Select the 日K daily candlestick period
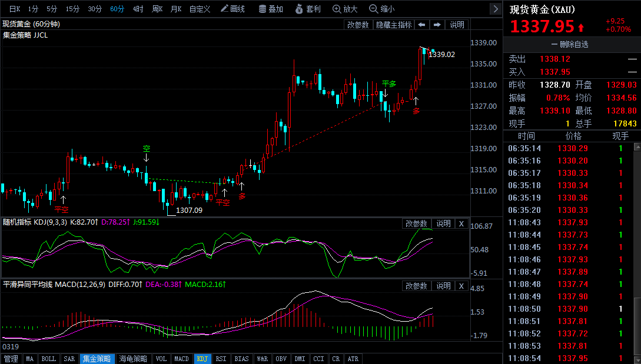Viewport: 641px width, 364px height. click(x=14, y=9)
